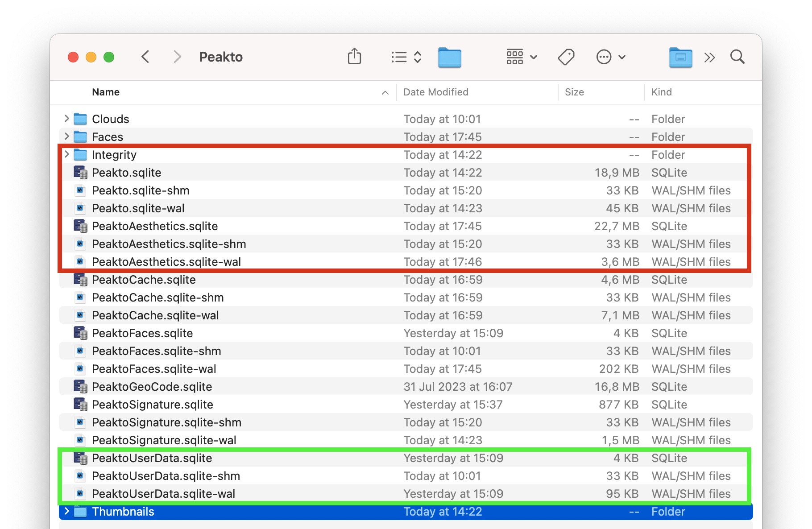The image size is (812, 529).
Task: Select the Clouds folder icon
Action: pyautogui.click(x=80, y=119)
